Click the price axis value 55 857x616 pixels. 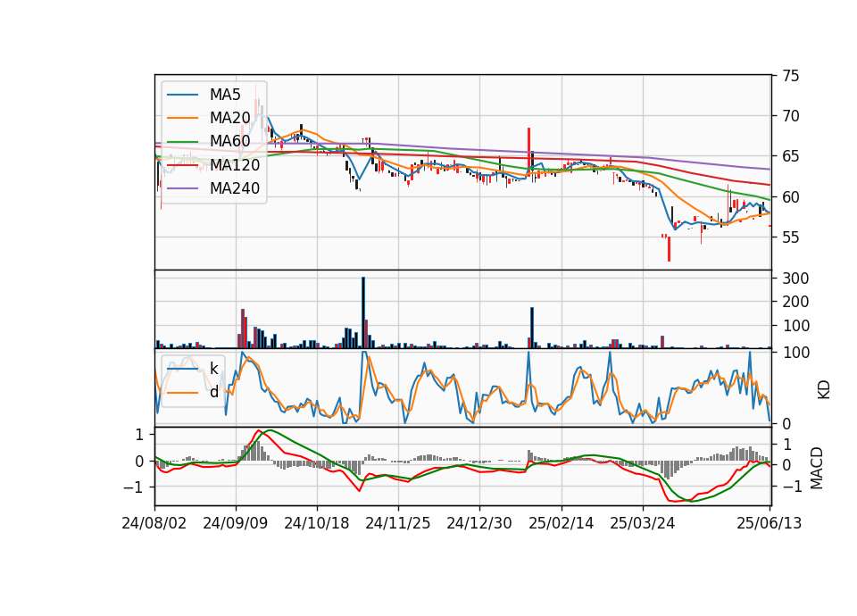click(x=790, y=237)
